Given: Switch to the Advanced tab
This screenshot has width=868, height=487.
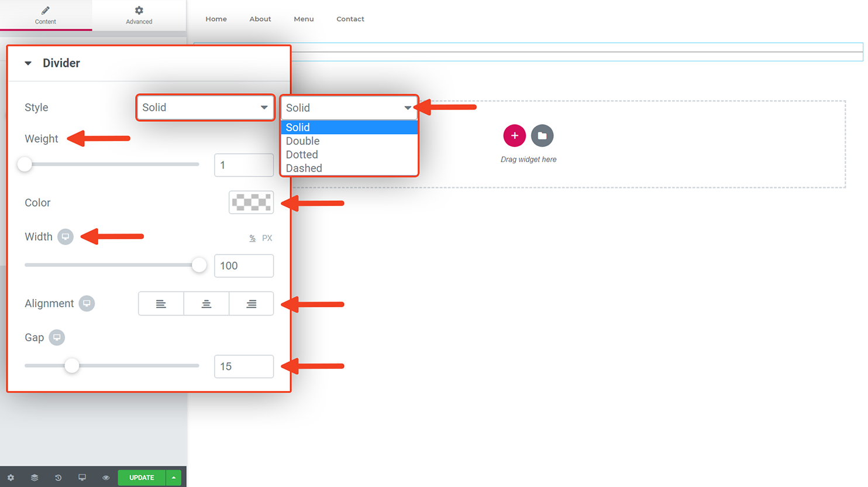Looking at the screenshot, I should (x=139, y=15).
